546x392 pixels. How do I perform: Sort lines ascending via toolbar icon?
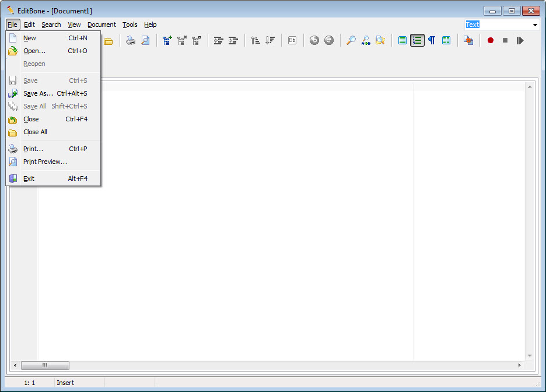pyautogui.click(x=256, y=41)
